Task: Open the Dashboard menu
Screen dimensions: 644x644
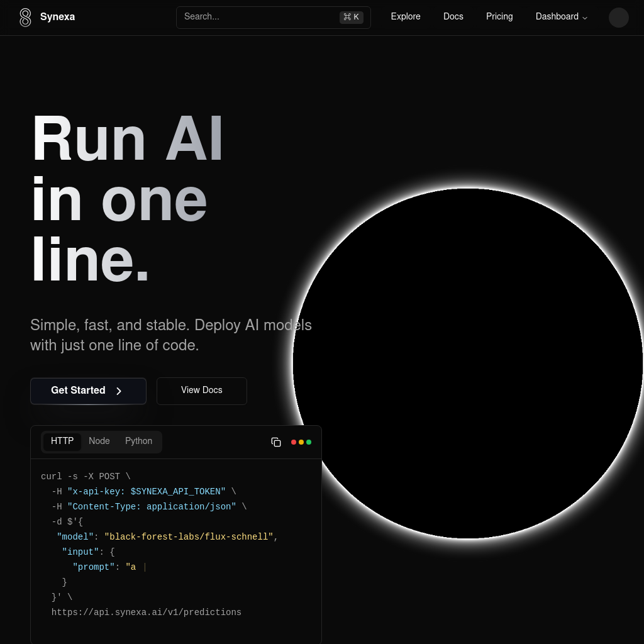Action: [557, 17]
